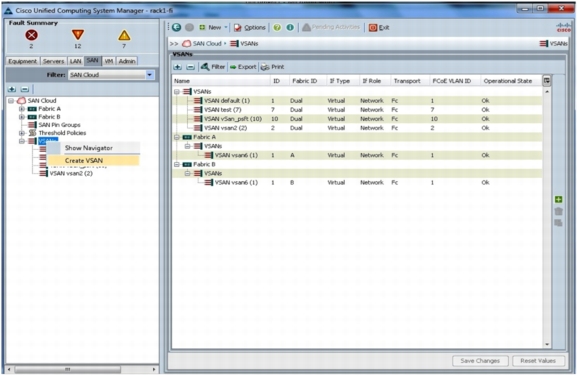Click the major faults orange triangle icon
Image resolution: width=578 pixels, height=377 pixels.
pos(78,35)
